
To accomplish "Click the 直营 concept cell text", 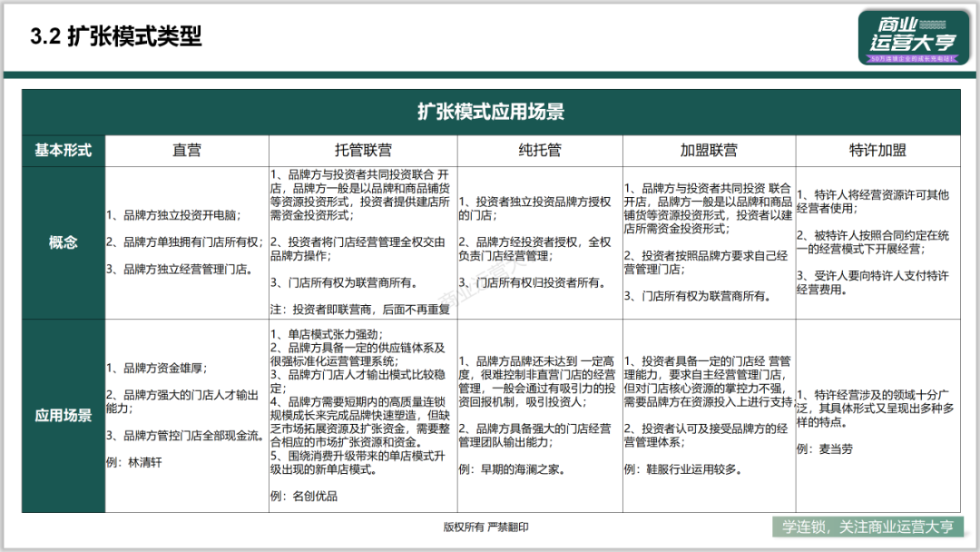I will coord(184,242).
